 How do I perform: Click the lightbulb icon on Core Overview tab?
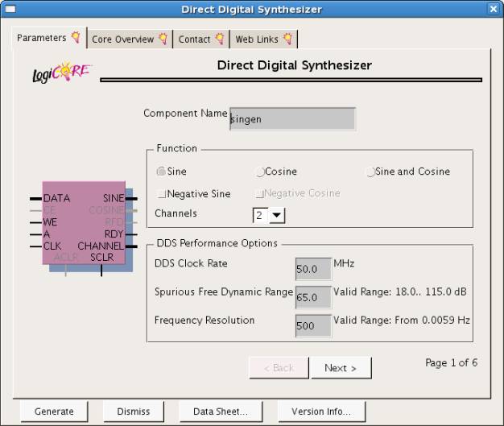coord(163,39)
